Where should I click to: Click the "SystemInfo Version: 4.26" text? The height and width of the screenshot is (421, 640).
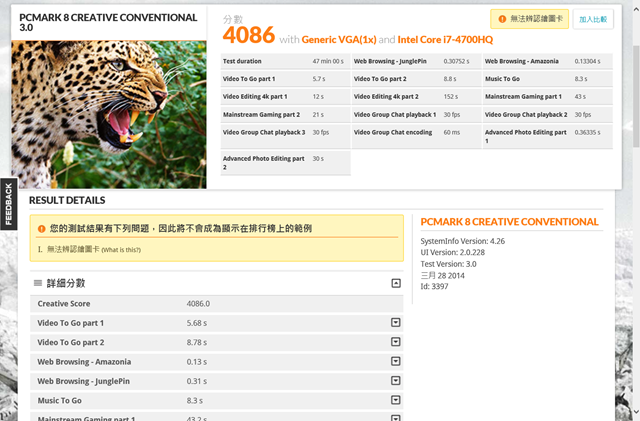[462, 241]
